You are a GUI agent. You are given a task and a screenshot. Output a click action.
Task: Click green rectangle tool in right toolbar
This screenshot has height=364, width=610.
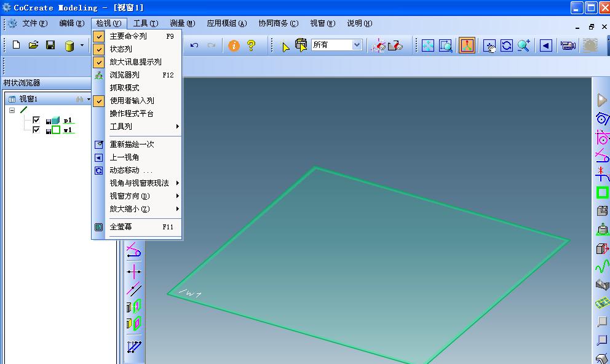tap(602, 192)
